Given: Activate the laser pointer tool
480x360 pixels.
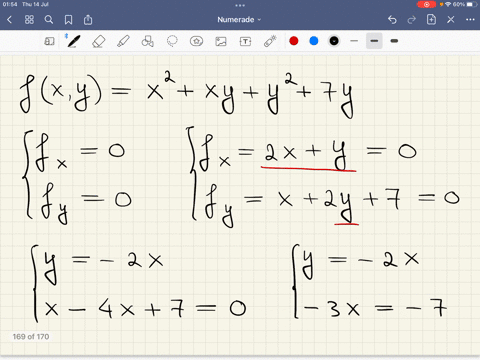Looking at the screenshot, I should coord(270,41).
